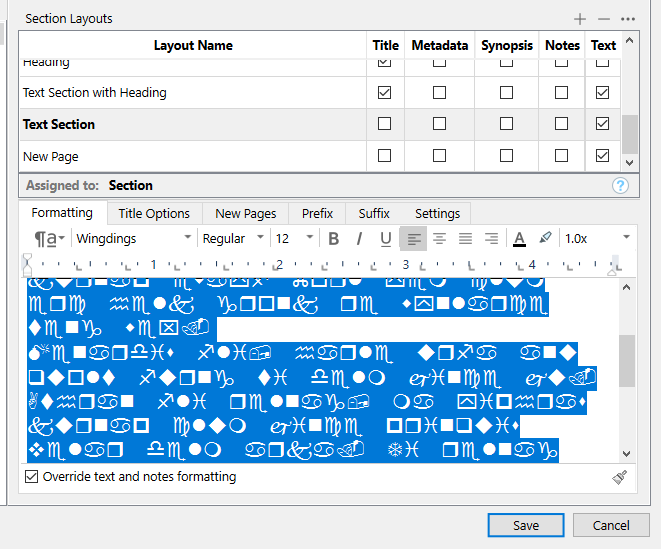Uncheck Override text and notes formatting
The height and width of the screenshot is (549, 661).
[32, 477]
